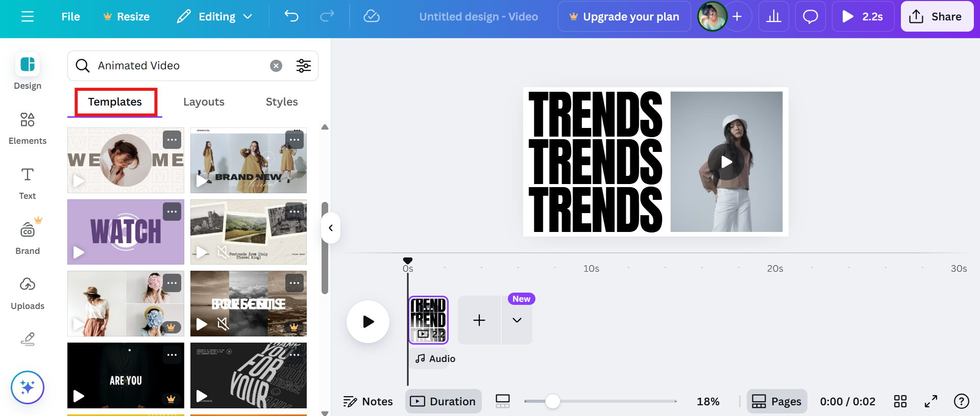Select the flower collage template thumbnail

click(x=126, y=303)
